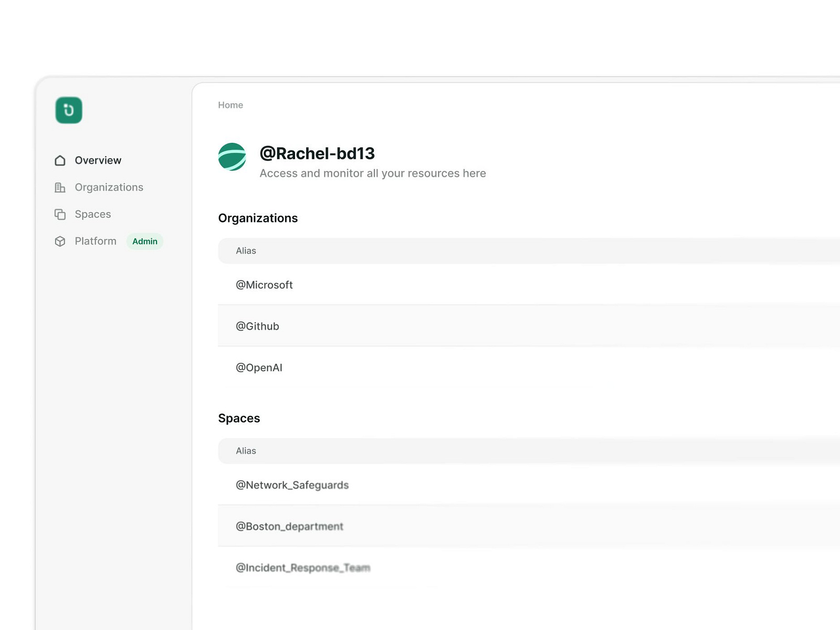Select the @OpenAI organization row
The width and height of the screenshot is (840, 630).
pyautogui.click(x=259, y=367)
